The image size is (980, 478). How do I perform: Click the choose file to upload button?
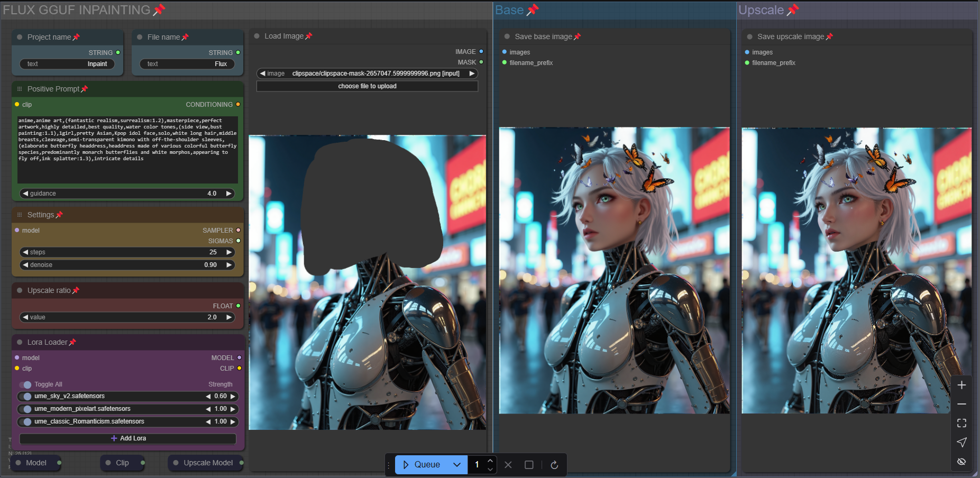pyautogui.click(x=367, y=86)
